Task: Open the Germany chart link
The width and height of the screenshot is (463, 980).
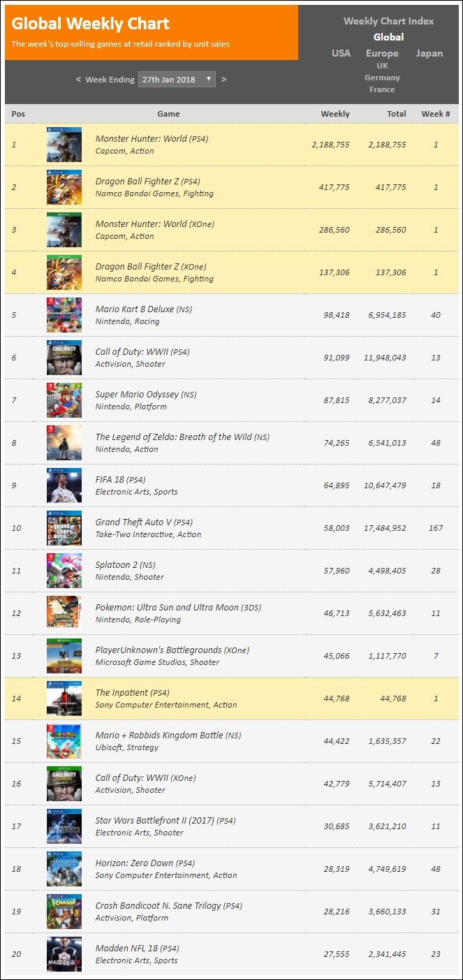Action: 382,78
